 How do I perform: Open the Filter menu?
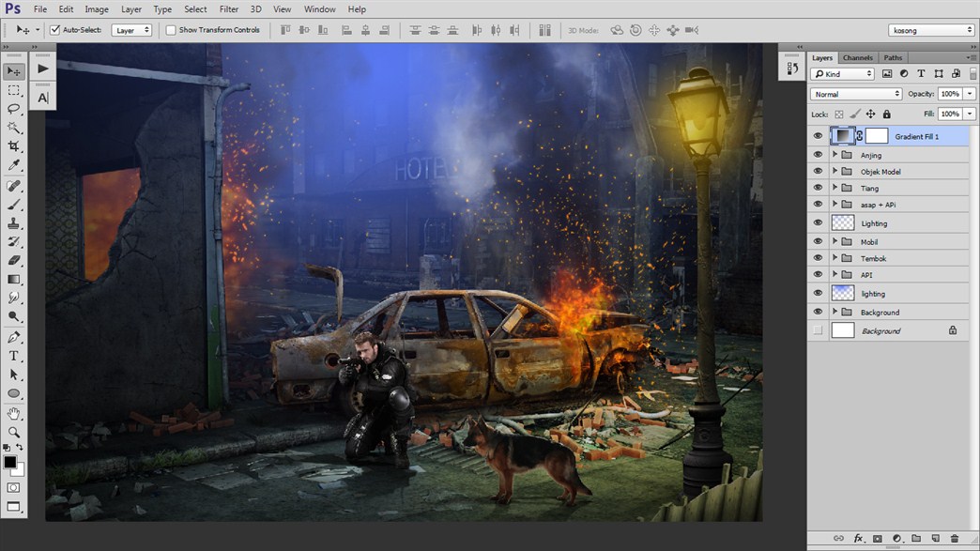point(229,9)
